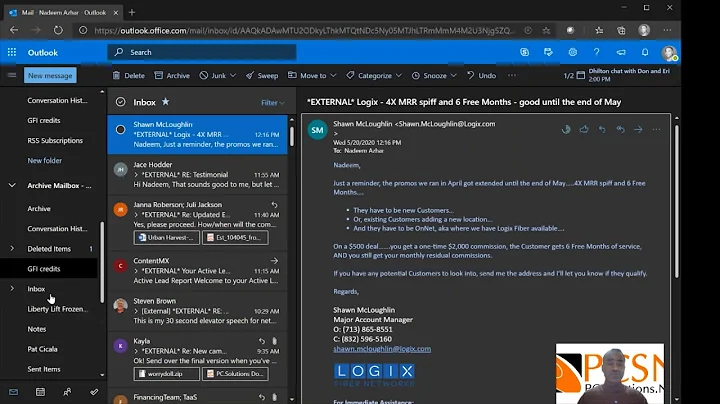
Task: Switch to the Mail - Nadeem Azhar browser tab
Action: [63, 12]
